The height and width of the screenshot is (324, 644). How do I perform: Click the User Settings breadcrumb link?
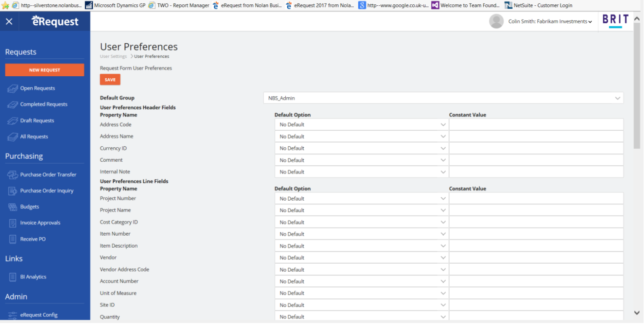pos(113,57)
